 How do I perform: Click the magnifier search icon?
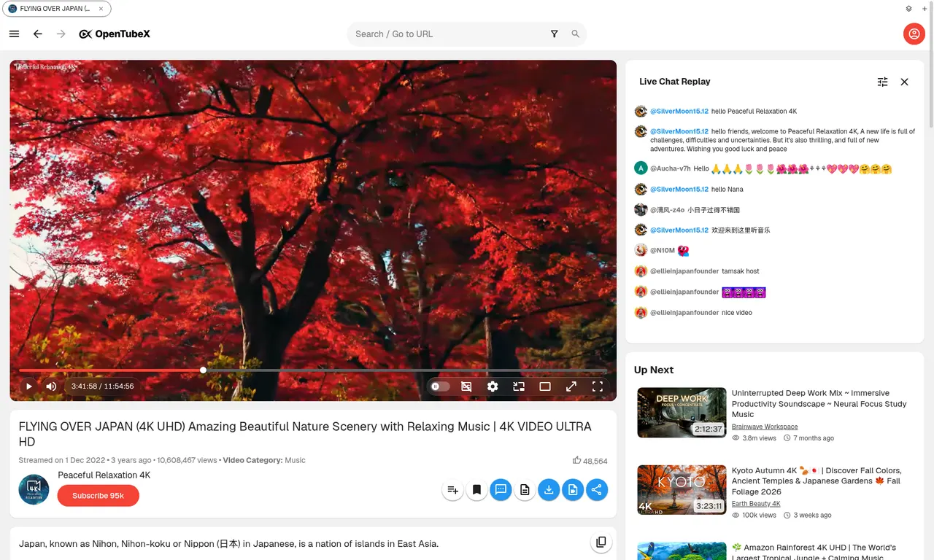(x=576, y=34)
